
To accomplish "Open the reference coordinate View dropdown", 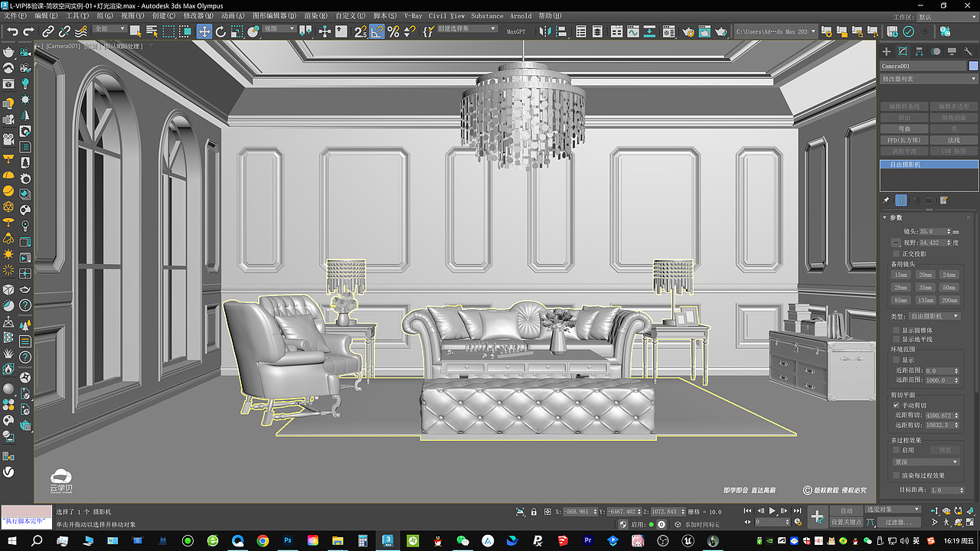I will (279, 29).
